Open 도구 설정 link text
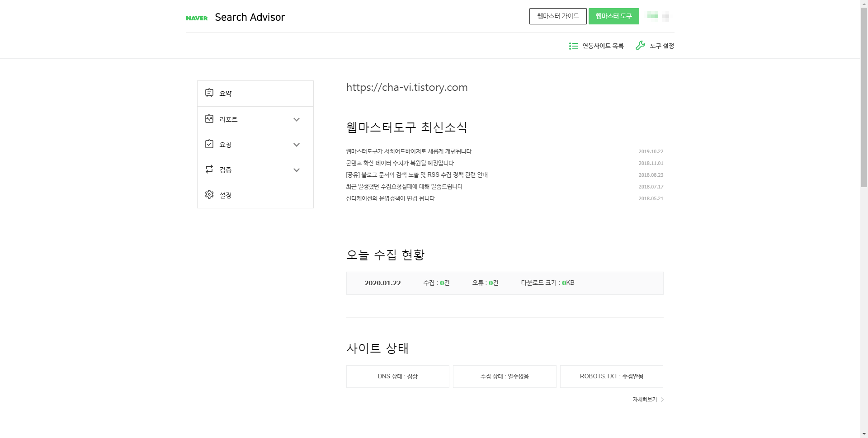This screenshot has width=868, height=438. coord(662,46)
